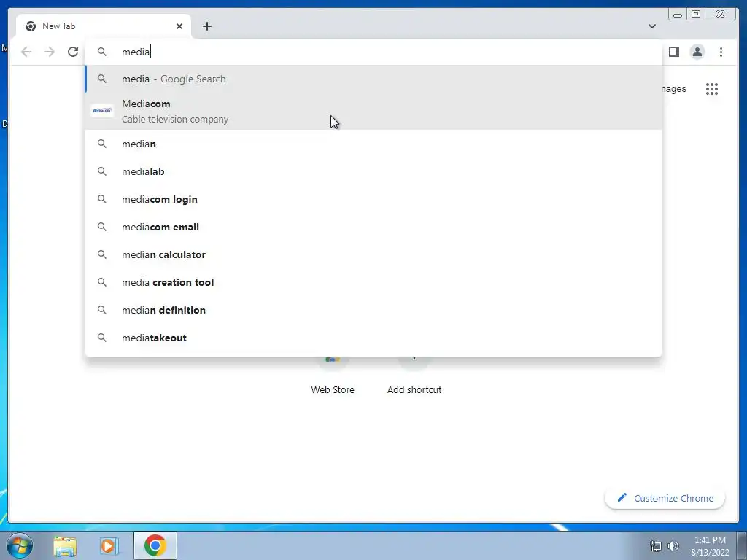Select the 'medialab' suggestion
Viewport: 747px width, 560px height.
pyautogui.click(x=373, y=171)
